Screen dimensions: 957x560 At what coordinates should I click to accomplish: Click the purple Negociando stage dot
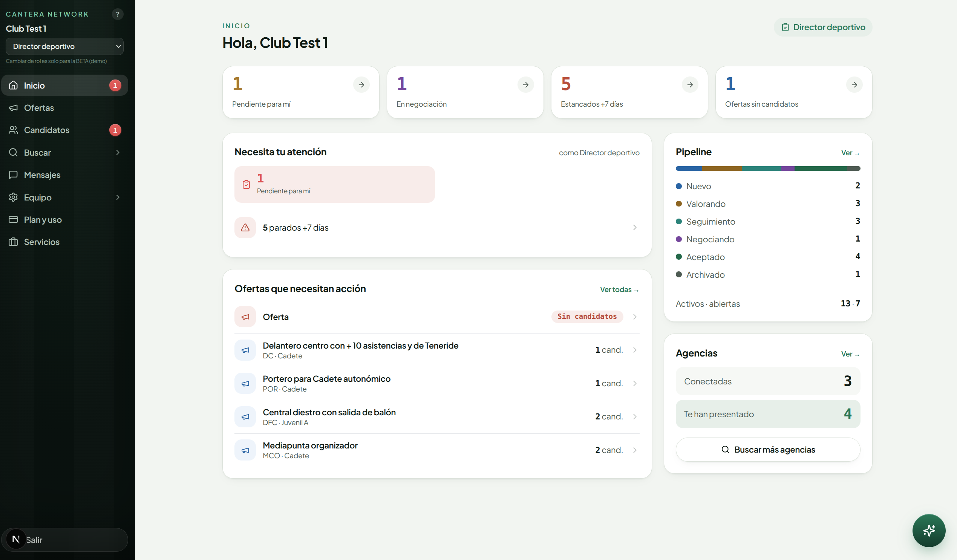[x=678, y=239]
